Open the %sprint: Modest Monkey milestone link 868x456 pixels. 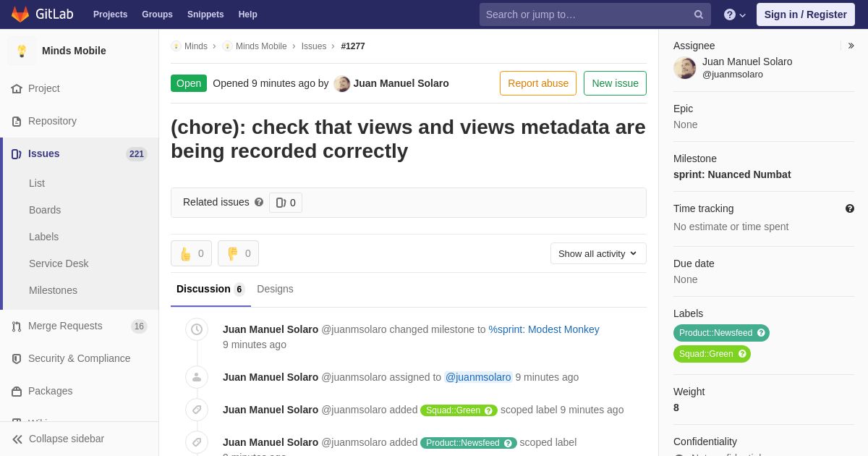(x=544, y=329)
